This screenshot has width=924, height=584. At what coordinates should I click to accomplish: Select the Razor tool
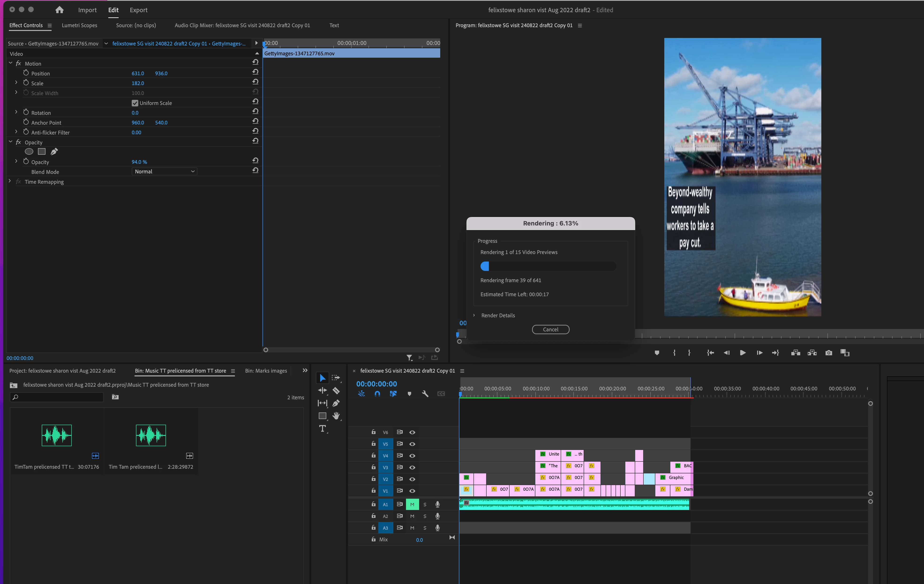pyautogui.click(x=336, y=391)
